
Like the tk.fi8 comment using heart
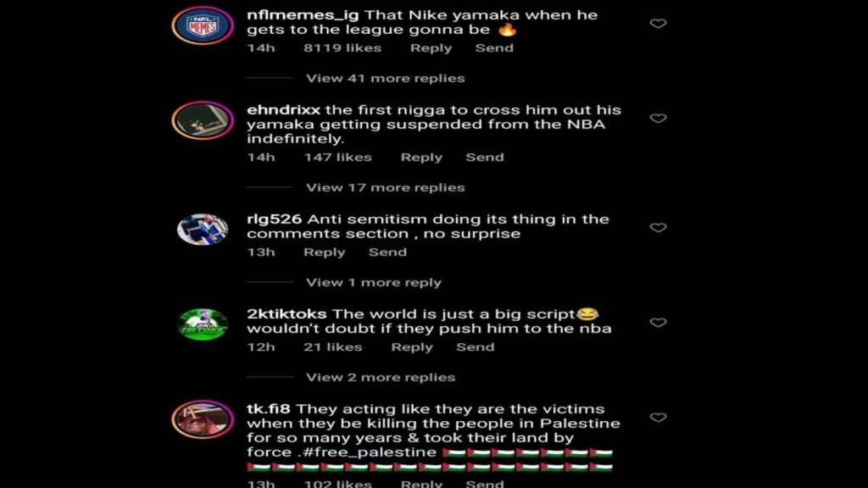coord(658,417)
